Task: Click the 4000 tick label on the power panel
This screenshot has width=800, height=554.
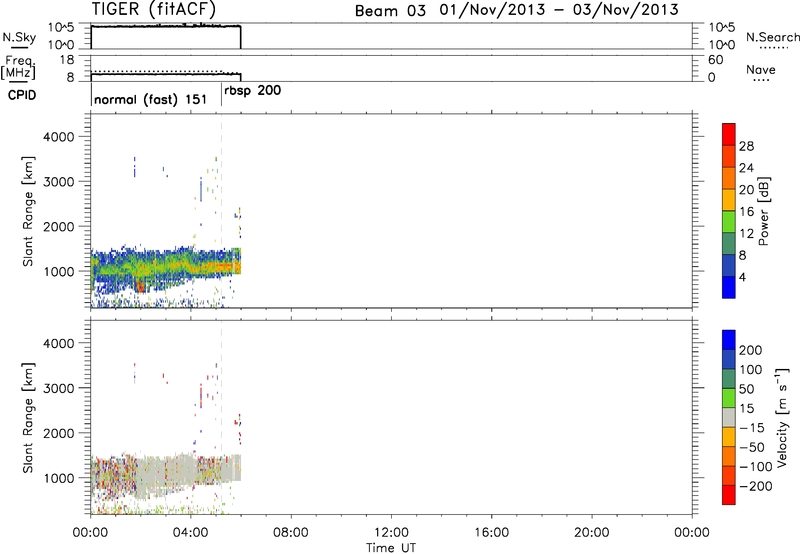Action: coord(58,137)
